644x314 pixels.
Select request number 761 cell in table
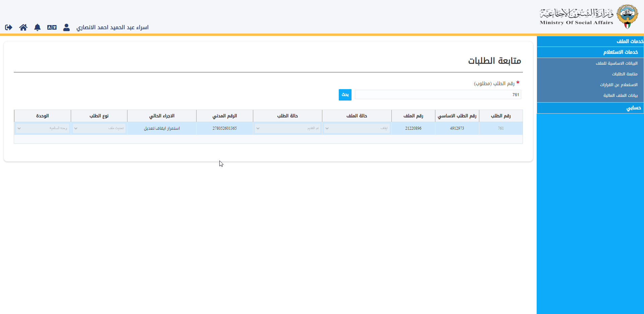(500, 128)
